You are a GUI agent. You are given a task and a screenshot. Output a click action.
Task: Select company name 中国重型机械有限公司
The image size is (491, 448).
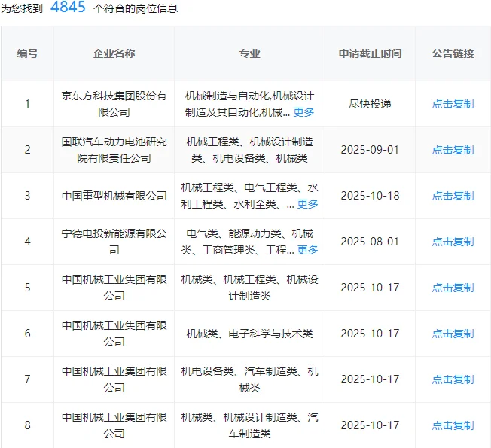[114, 196]
